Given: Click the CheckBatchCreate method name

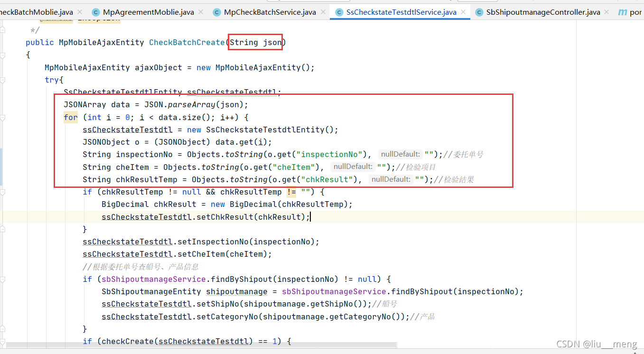Looking at the screenshot, I should 187,43.
